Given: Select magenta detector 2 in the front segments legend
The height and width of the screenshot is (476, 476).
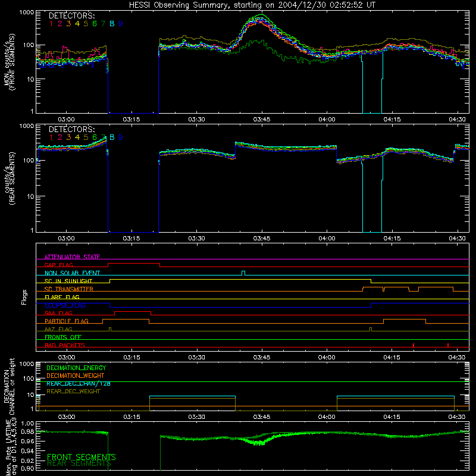Looking at the screenshot, I should pyautogui.click(x=60, y=24).
